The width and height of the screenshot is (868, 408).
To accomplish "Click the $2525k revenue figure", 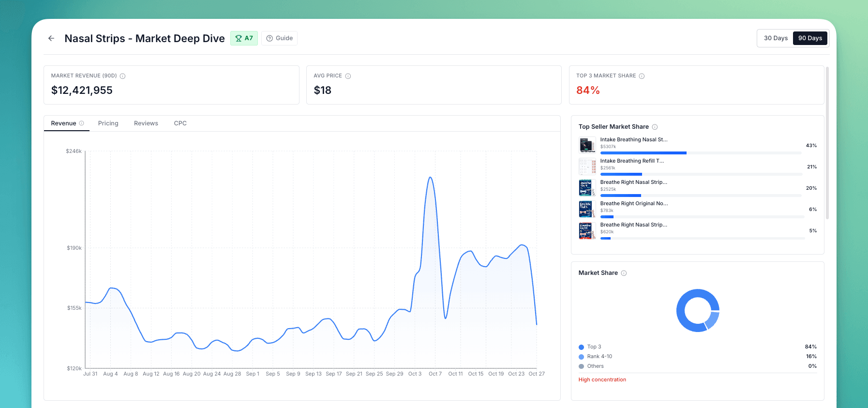I will pos(608,189).
